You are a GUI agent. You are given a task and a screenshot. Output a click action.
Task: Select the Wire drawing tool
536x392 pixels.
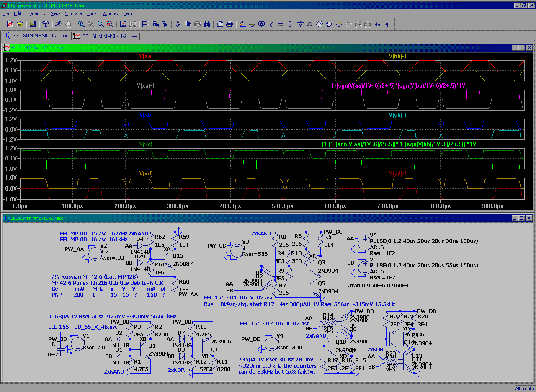tap(241, 24)
